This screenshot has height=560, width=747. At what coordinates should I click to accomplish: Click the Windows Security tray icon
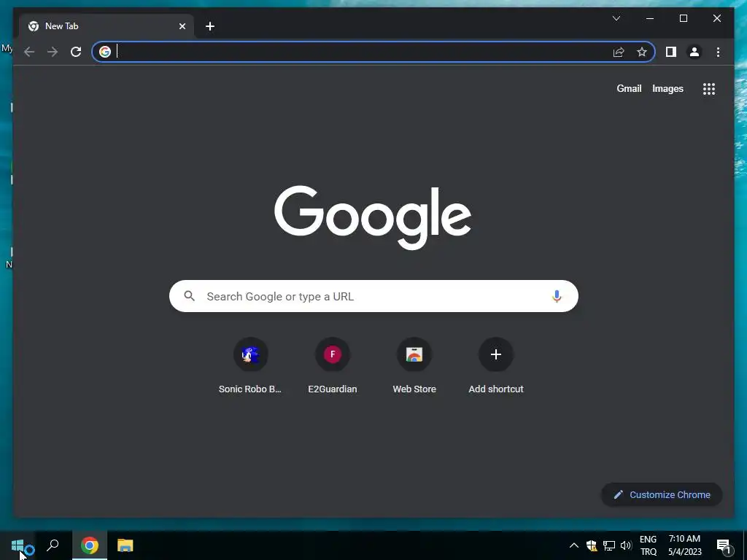[x=592, y=545]
